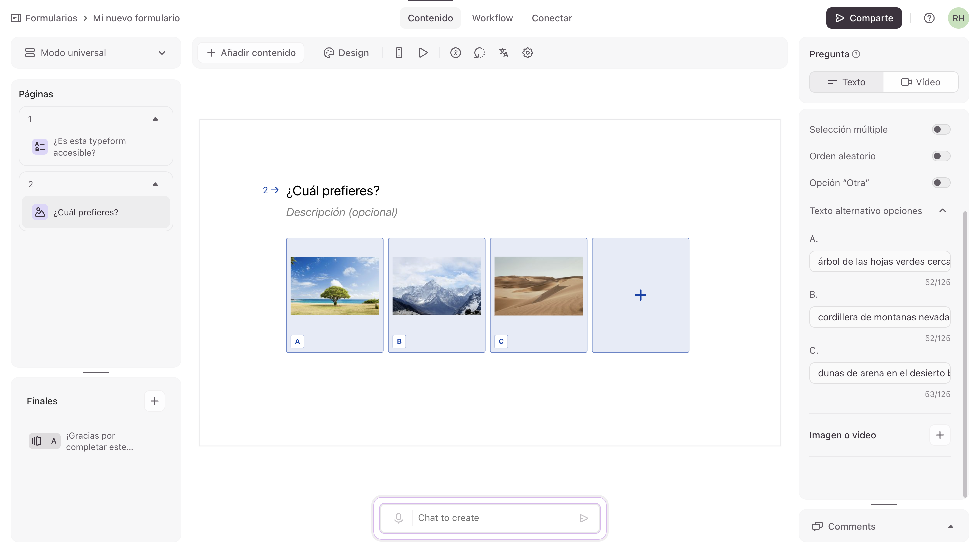The image size is (980, 553).
Task: Click the Comparte button
Action: click(864, 18)
